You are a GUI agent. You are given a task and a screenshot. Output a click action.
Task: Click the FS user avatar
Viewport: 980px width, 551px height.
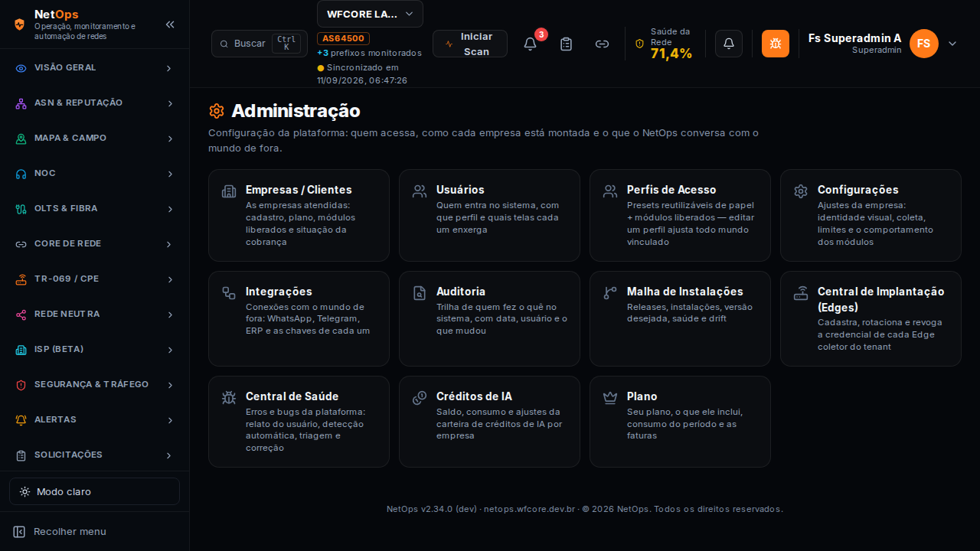(924, 44)
